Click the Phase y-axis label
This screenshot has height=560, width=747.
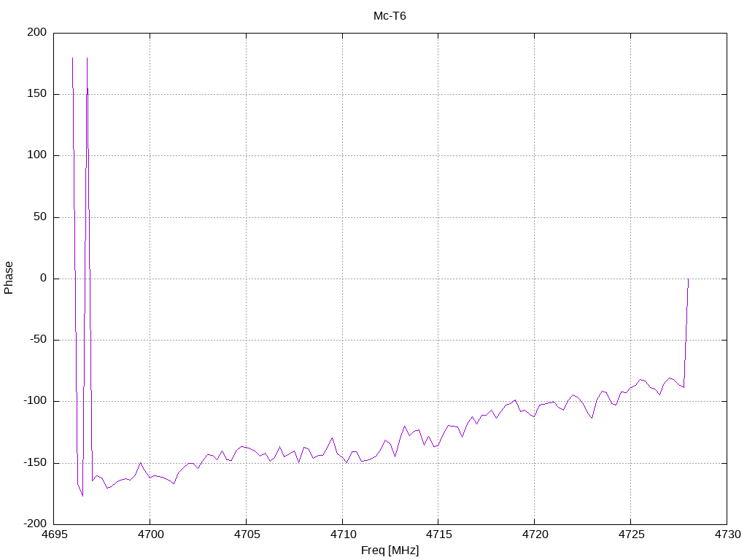[x=9, y=278]
